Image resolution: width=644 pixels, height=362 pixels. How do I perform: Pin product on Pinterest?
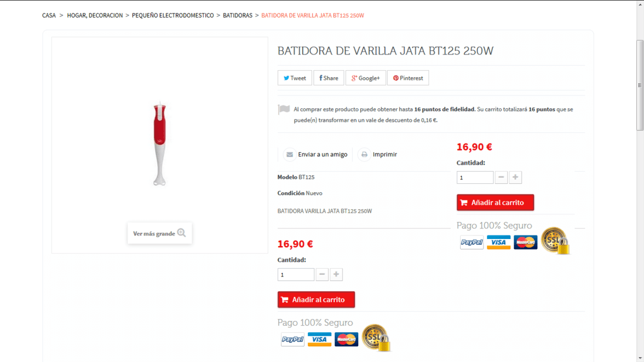coord(408,78)
